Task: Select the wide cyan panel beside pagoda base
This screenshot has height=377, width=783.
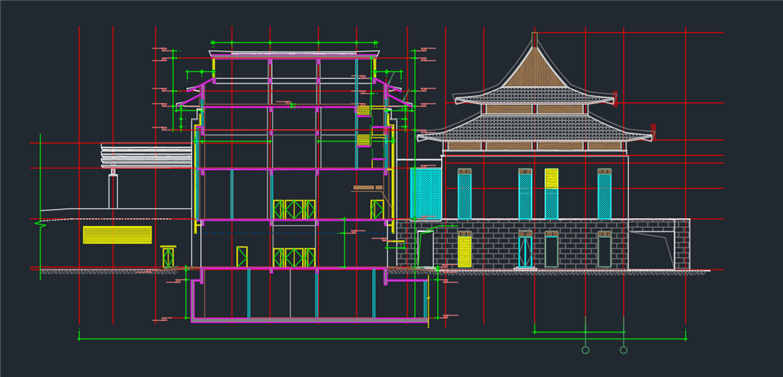Action: click(x=426, y=193)
